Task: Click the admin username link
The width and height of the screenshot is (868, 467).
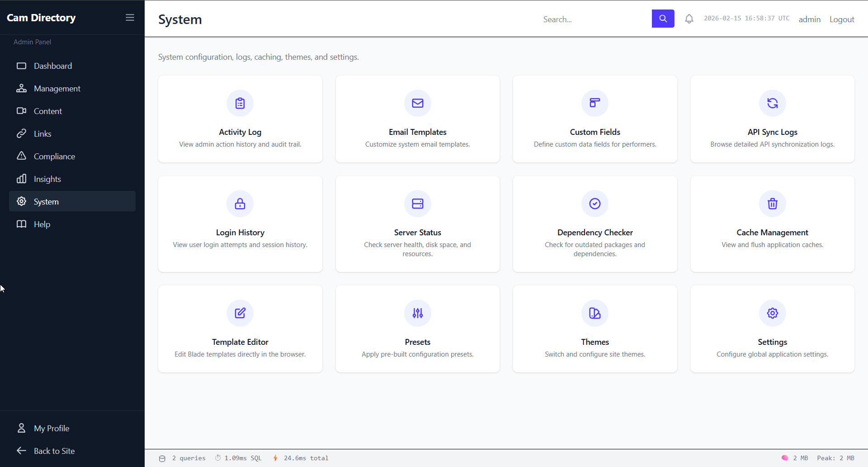Action: click(809, 19)
